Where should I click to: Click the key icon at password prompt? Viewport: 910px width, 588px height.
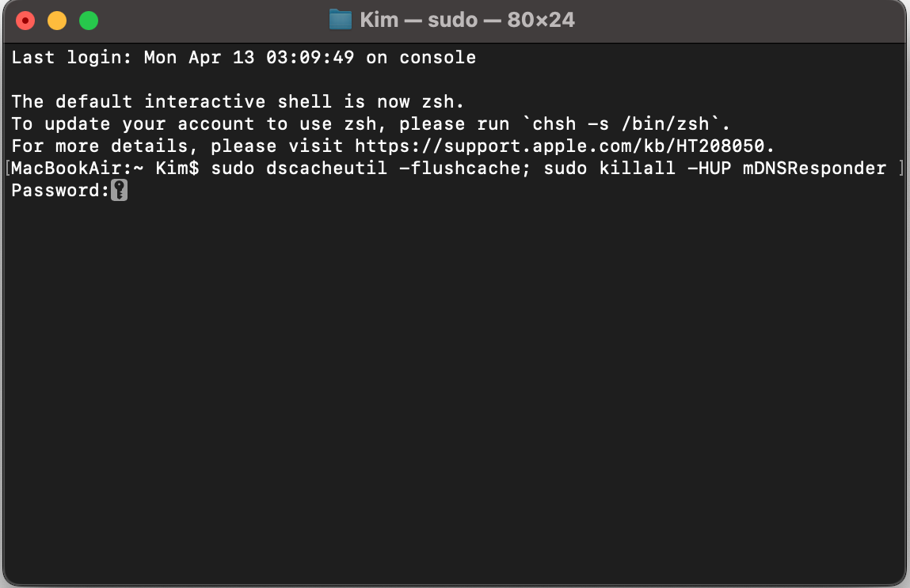click(119, 190)
